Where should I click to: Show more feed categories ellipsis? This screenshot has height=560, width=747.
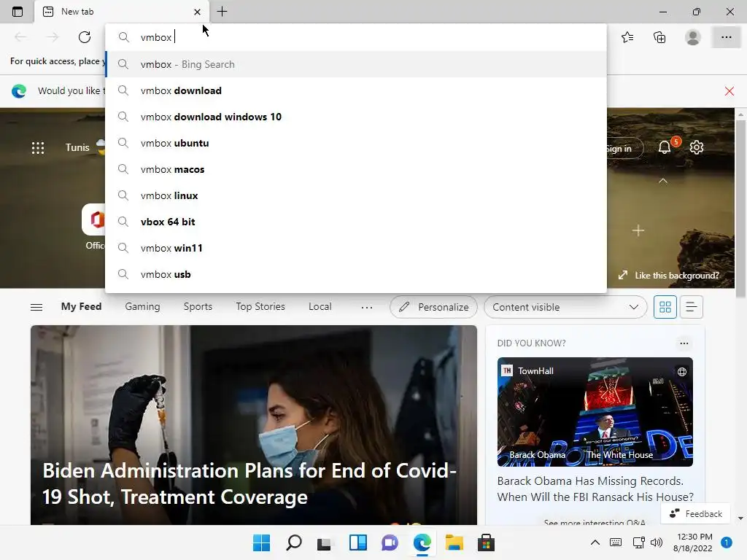[366, 307]
